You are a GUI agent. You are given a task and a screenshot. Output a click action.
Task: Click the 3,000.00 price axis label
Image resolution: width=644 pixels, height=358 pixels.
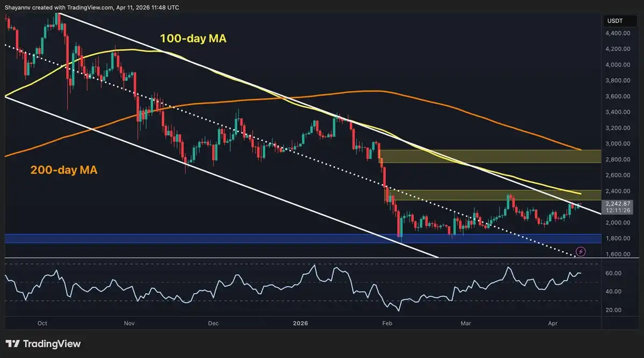tap(617, 144)
